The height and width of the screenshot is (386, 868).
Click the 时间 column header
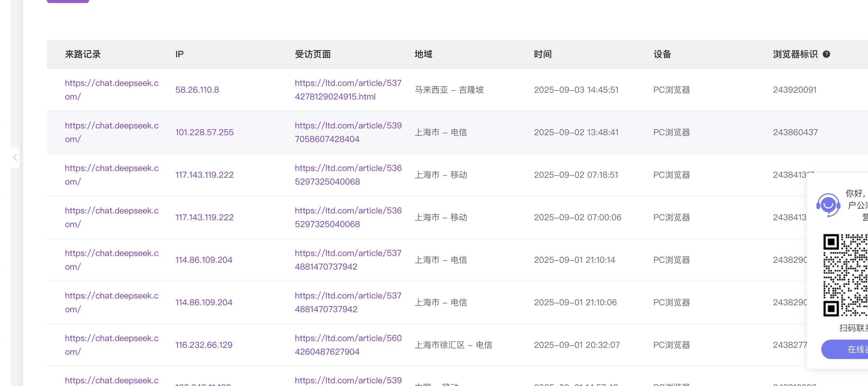[x=543, y=54]
